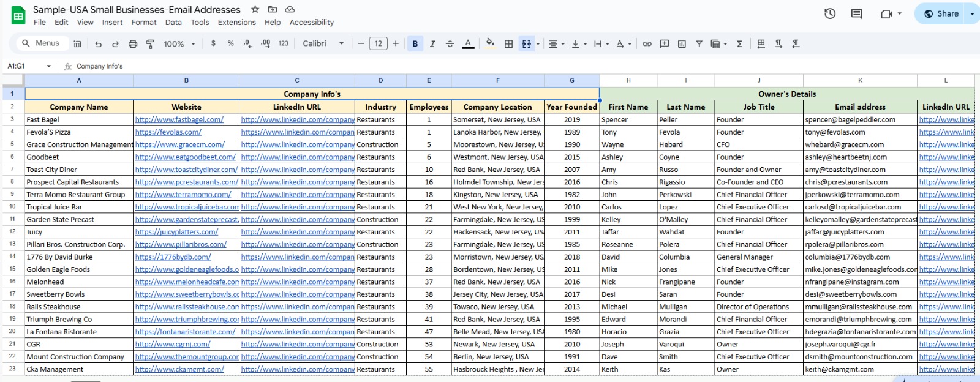Expand the Share options arrow
This screenshot has width=980, height=382.
971,13
